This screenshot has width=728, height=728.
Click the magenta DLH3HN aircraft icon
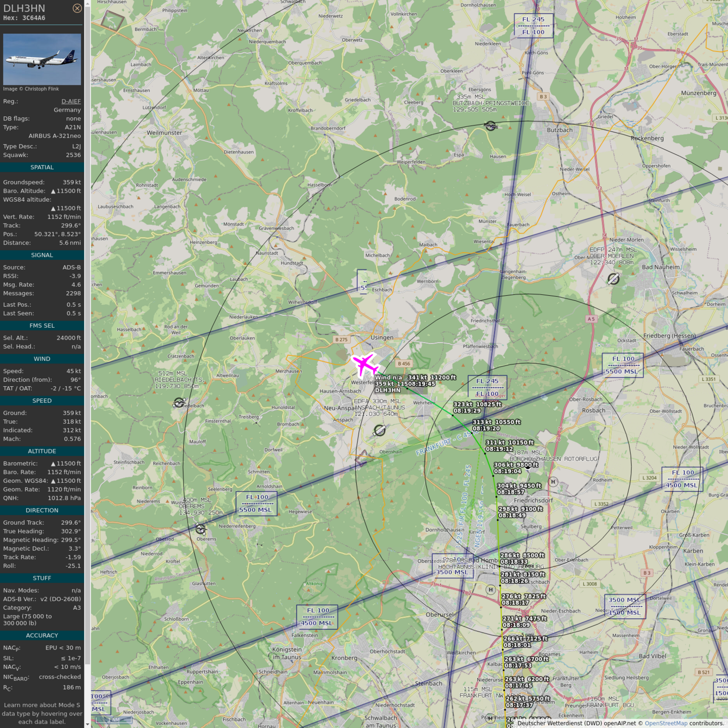tap(365, 365)
